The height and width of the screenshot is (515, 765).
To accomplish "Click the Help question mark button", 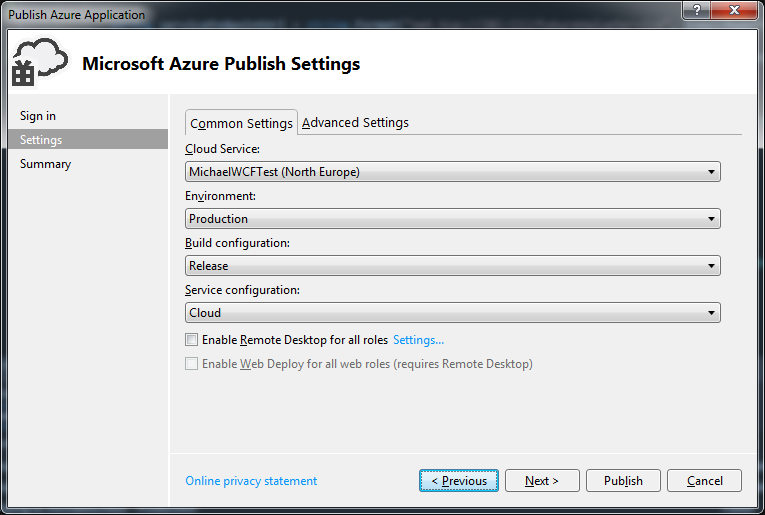I will tap(696, 10).
